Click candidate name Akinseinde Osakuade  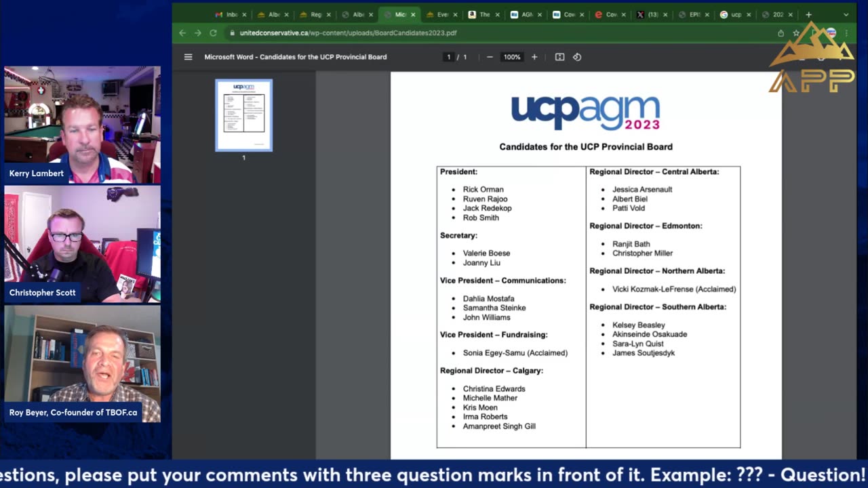coord(650,334)
